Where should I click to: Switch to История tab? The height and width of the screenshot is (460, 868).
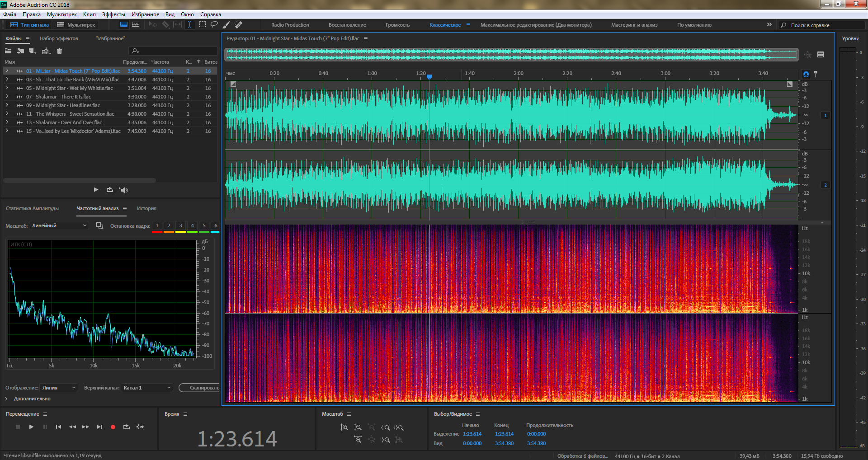pyautogui.click(x=146, y=208)
